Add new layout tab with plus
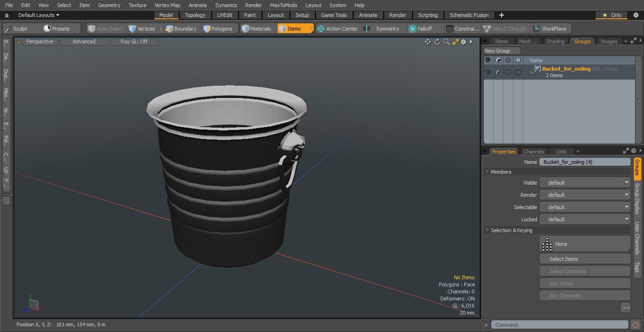Image resolution: width=644 pixels, height=332 pixels. pos(501,15)
